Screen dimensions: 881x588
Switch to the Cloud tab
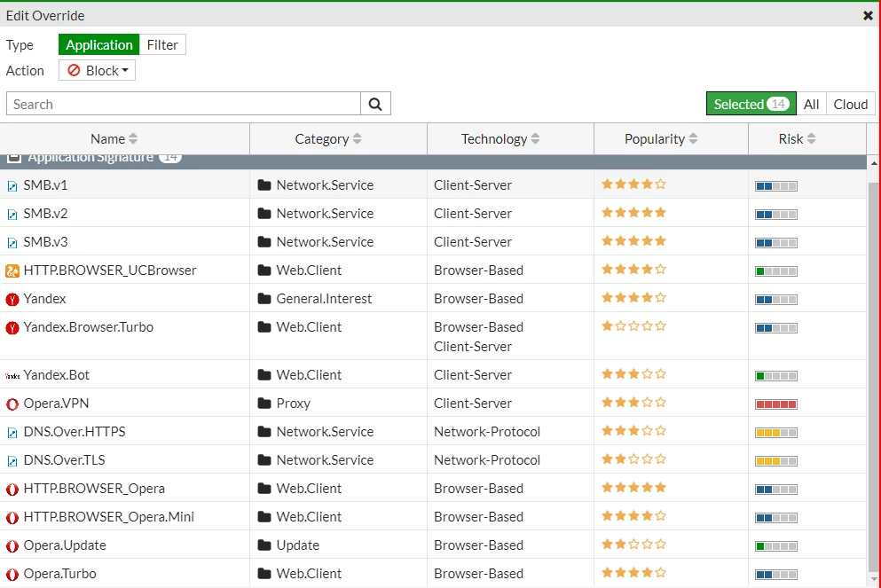[x=851, y=104]
